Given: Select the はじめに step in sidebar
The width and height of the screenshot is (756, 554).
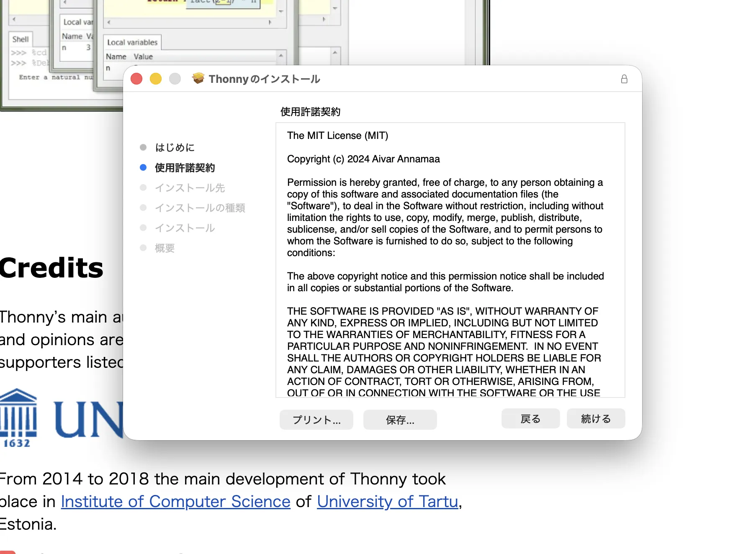Looking at the screenshot, I should (x=175, y=148).
